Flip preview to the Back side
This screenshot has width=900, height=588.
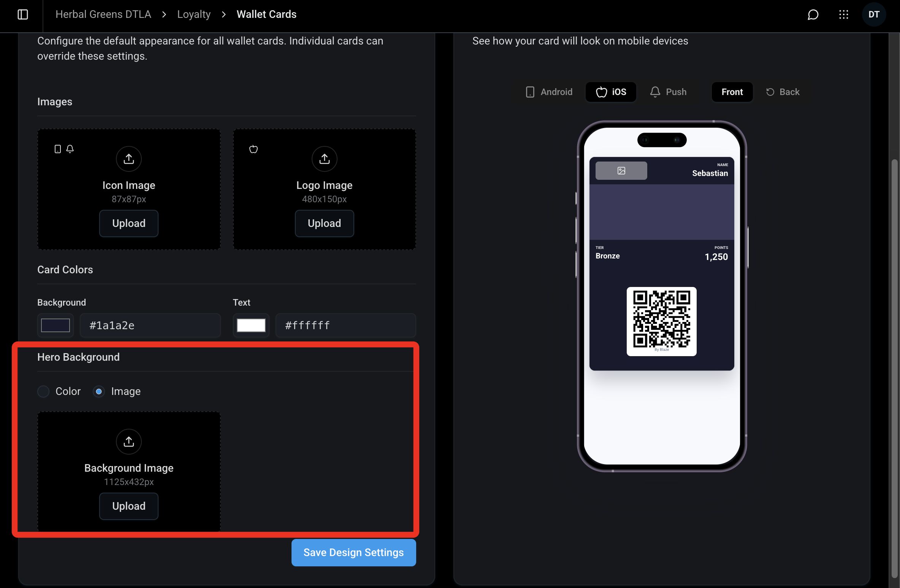click(x=783, y=92)
